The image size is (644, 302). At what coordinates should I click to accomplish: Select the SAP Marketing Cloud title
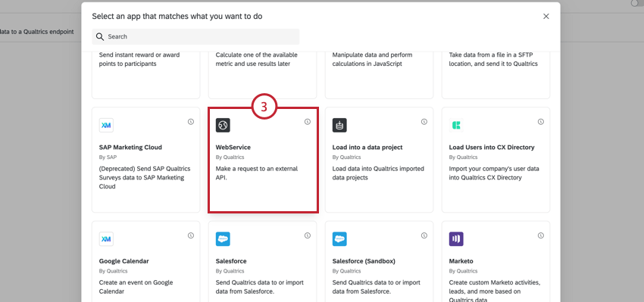click(130, 148)
